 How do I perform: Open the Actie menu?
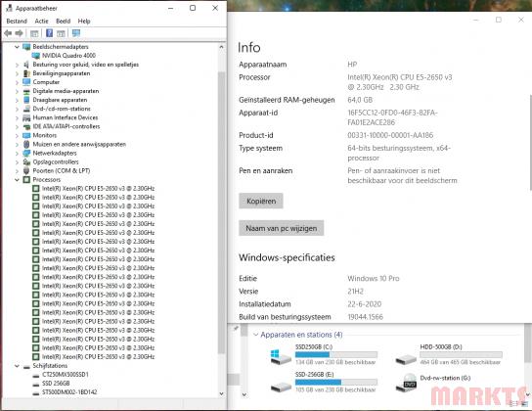pos(41,22)
